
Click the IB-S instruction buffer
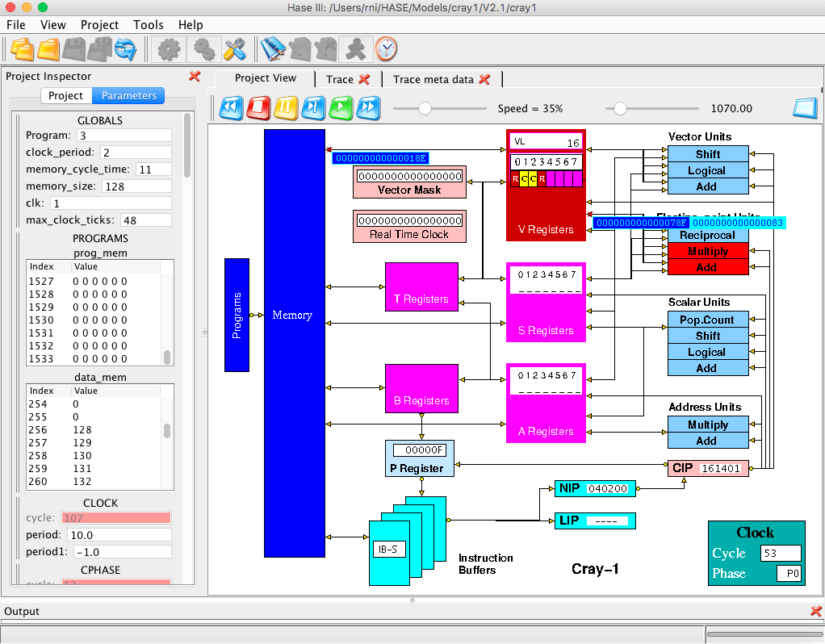389,553
